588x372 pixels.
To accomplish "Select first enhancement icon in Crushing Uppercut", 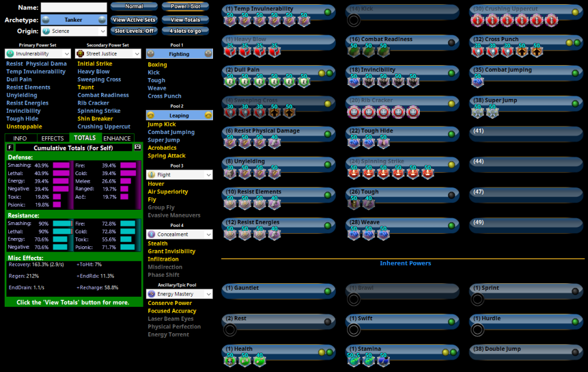I will point(477,21).
